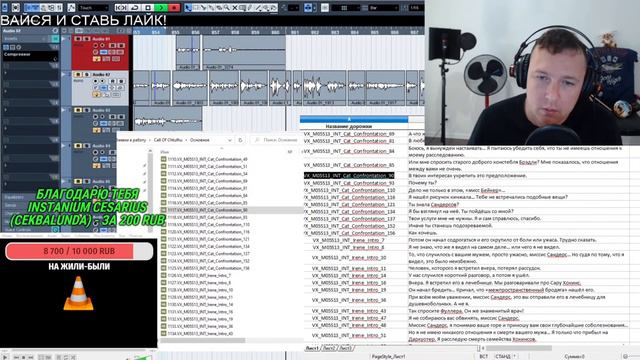Mute the third audio track
This screenshot has height=360, width=640.
pyautogui.click(x=78, y=110)
